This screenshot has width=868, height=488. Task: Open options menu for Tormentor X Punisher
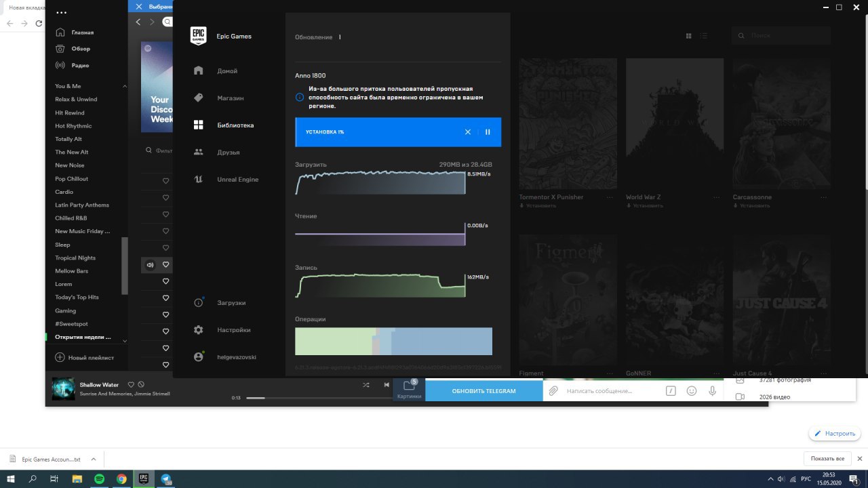pos(610,197)
